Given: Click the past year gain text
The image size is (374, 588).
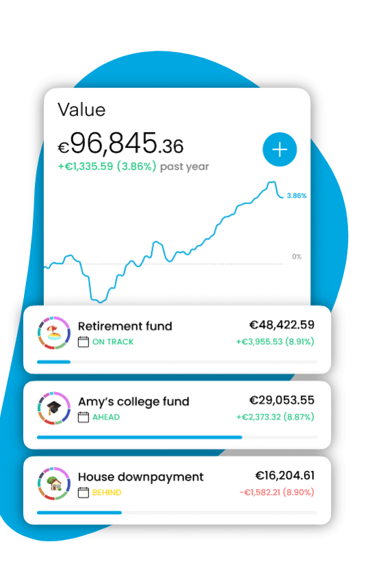Looking at the screenshot, I should click(x=133, y=166).
